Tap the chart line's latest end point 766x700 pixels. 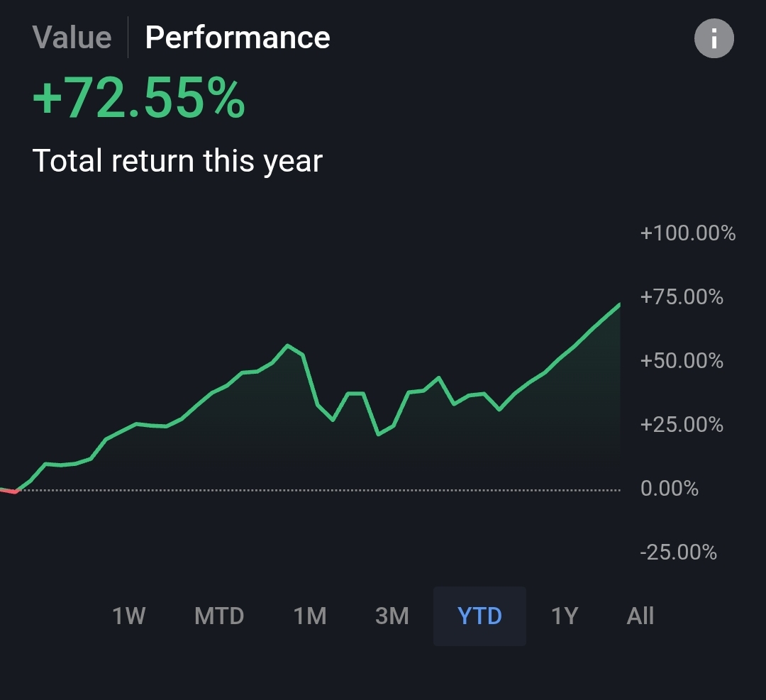[x=619, y=305]
